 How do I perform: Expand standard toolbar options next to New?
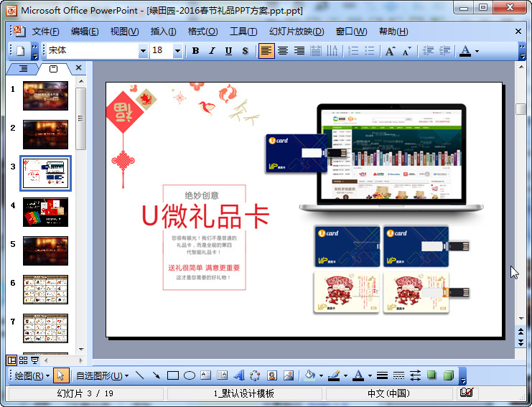pyautogui.click(x=34, y=51)
